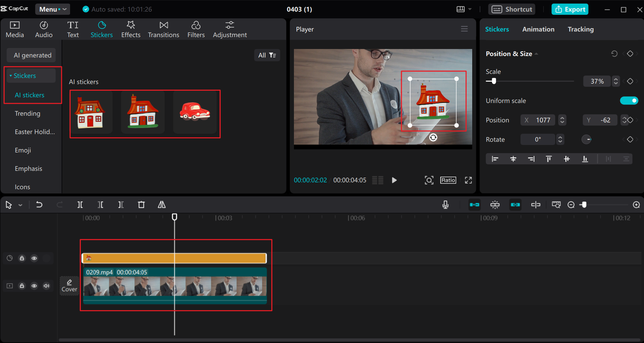Click the Position X stepper
Screen dimensions: 644x343
pyautogui.click(x=562, y=120)
